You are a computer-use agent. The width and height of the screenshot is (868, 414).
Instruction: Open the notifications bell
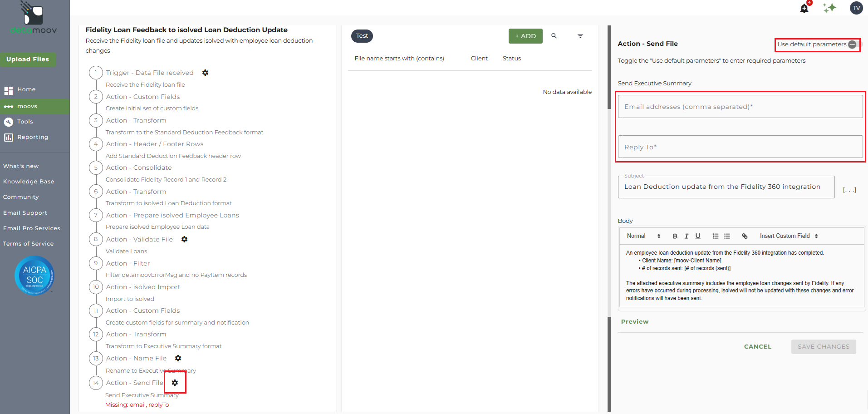(804, 8)
